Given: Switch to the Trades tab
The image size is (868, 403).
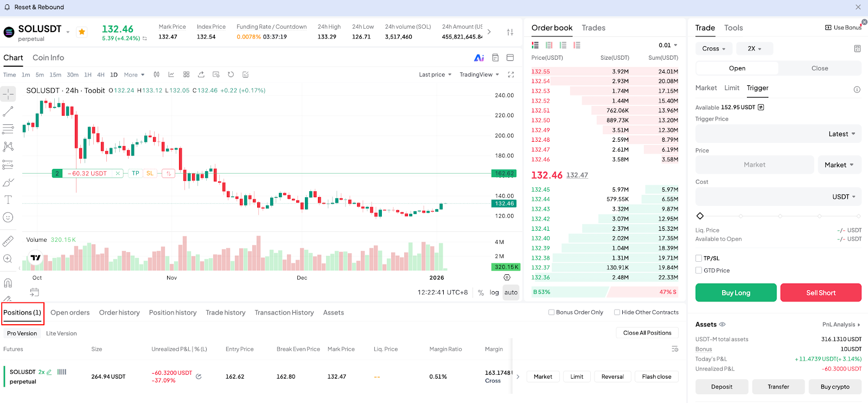Looking at the screenshot, I should pos(593,28).
